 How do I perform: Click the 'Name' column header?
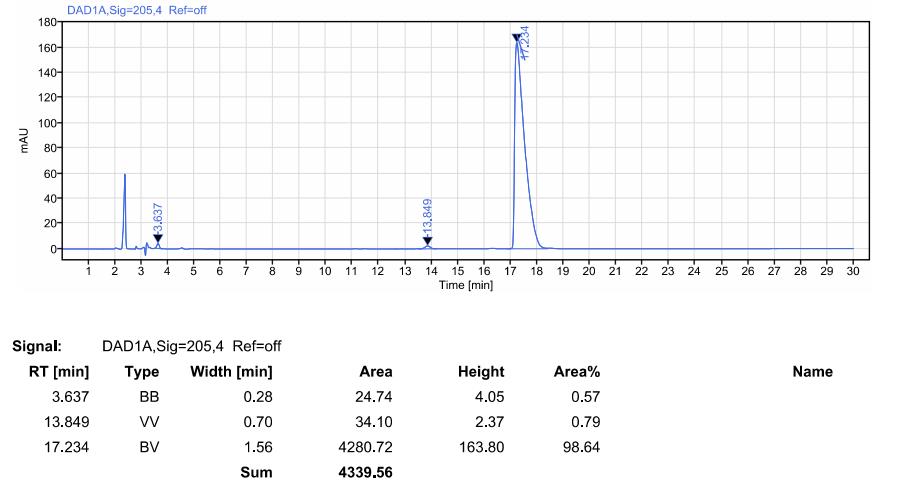(812, 372)
